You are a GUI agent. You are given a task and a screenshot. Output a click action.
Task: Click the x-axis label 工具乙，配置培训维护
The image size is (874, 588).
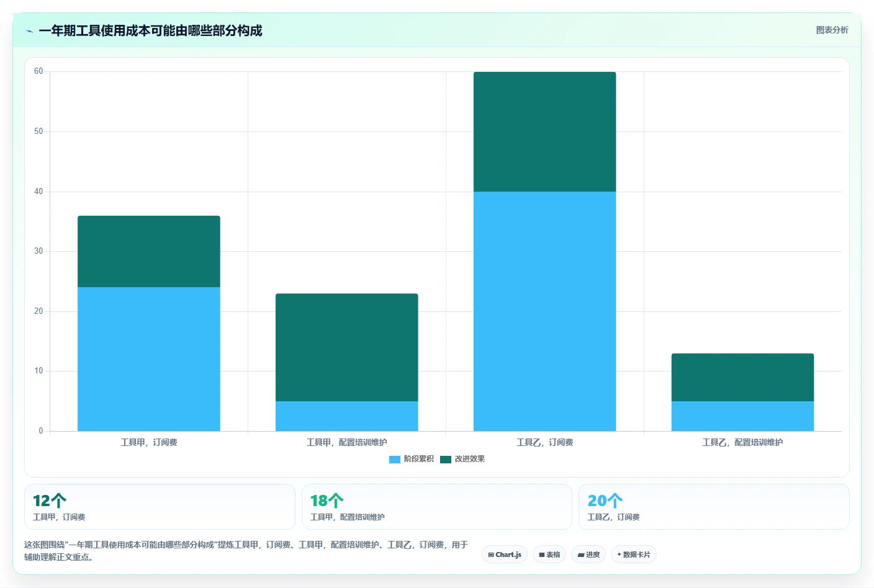[x=743, y=443]
